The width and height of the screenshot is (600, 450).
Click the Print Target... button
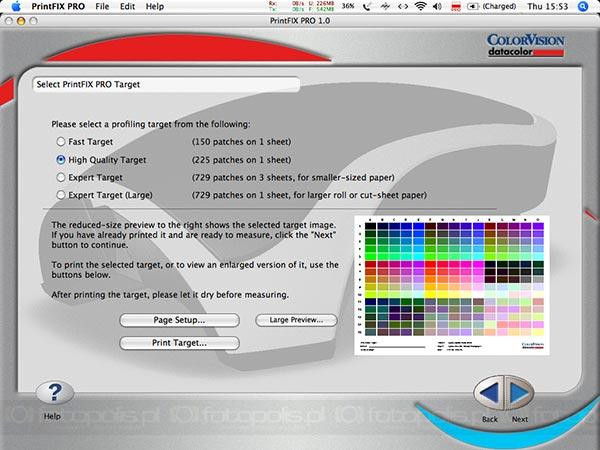[x=179, y=343]
